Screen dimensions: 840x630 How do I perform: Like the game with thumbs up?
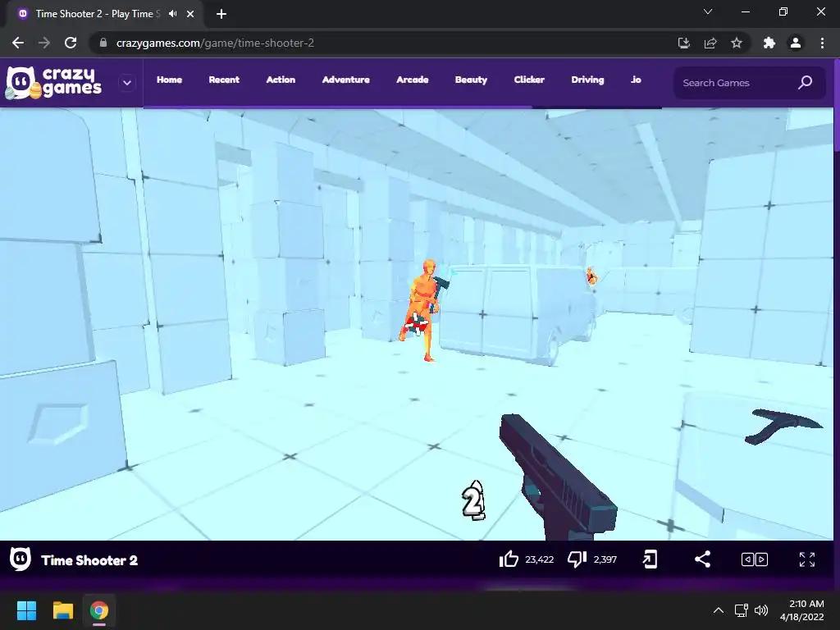(509, 559)
